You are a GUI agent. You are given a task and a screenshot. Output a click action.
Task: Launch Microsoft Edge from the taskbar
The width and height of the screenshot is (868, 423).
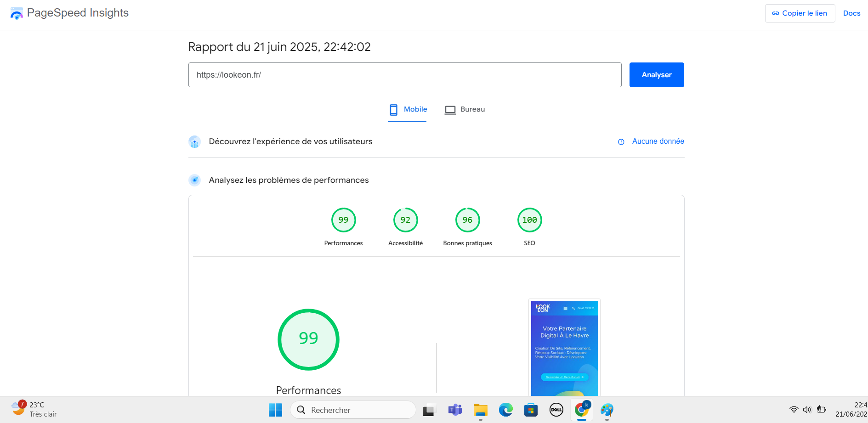tap(505, 410)
